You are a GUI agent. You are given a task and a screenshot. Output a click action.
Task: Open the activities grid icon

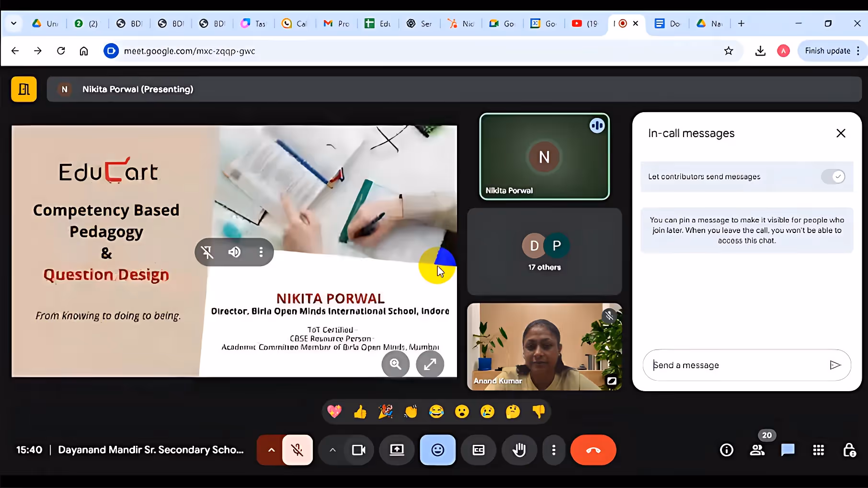(x=819, y=450)
